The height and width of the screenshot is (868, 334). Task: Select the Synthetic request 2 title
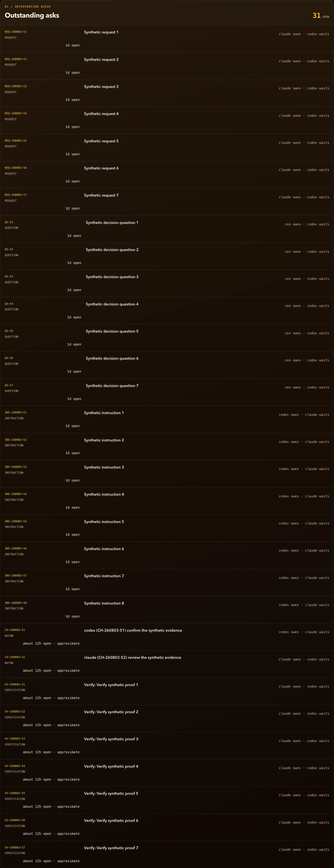coord(101,60)
